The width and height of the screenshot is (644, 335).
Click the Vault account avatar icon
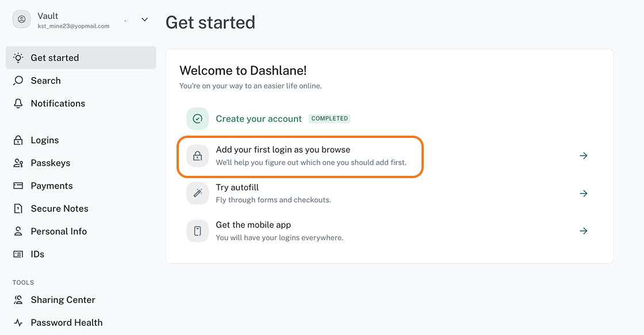(21, 20)
